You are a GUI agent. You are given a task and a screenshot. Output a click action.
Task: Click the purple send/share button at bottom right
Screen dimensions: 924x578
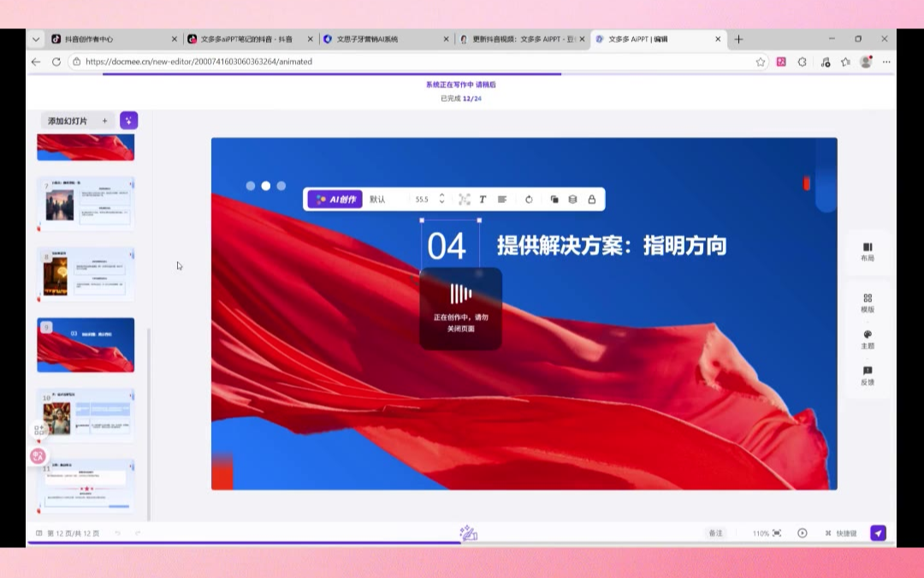coord(878,533)
